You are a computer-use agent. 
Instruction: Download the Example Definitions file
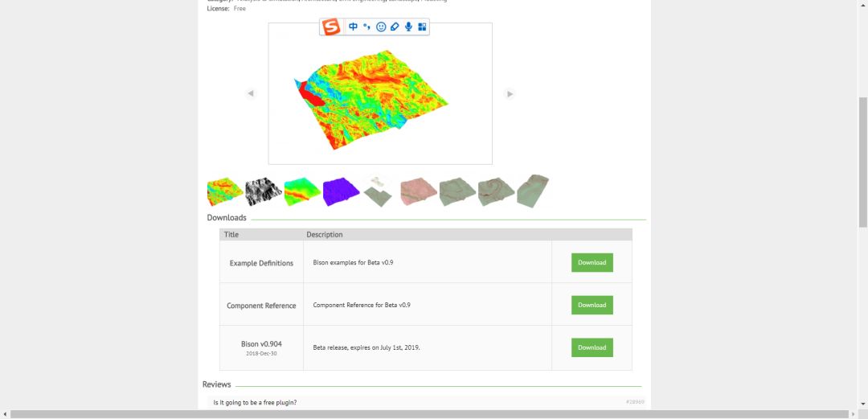pyautogui.click(x=592, y=263)
